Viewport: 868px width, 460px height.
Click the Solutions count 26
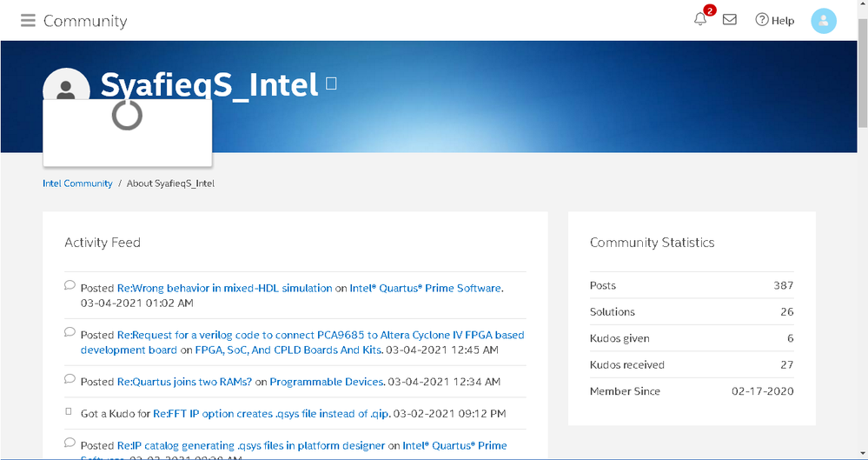click(x=787, y=311)
